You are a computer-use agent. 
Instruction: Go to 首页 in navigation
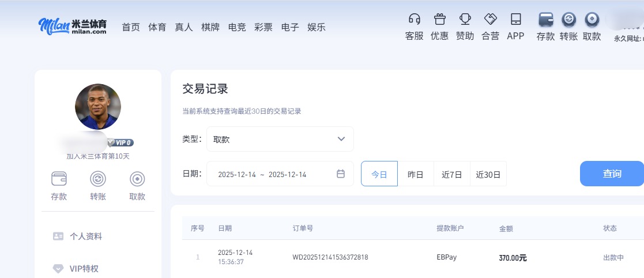[x=131, y=28]
